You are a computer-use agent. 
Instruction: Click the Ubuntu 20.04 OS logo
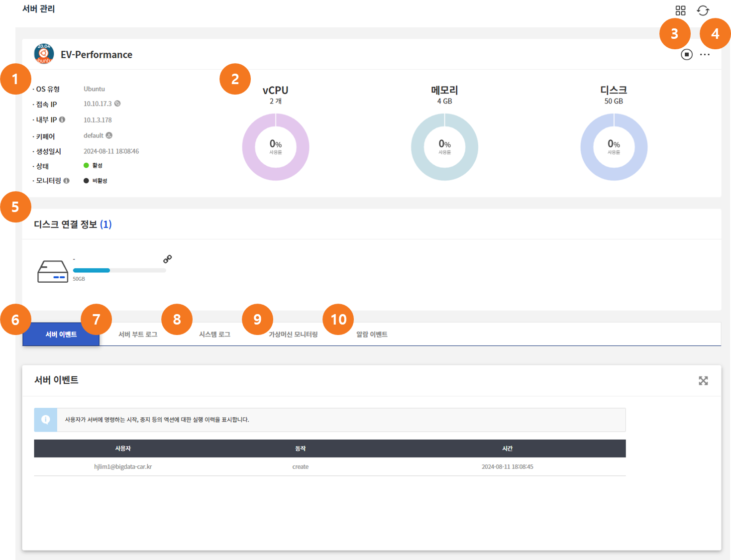coord(44,54)
